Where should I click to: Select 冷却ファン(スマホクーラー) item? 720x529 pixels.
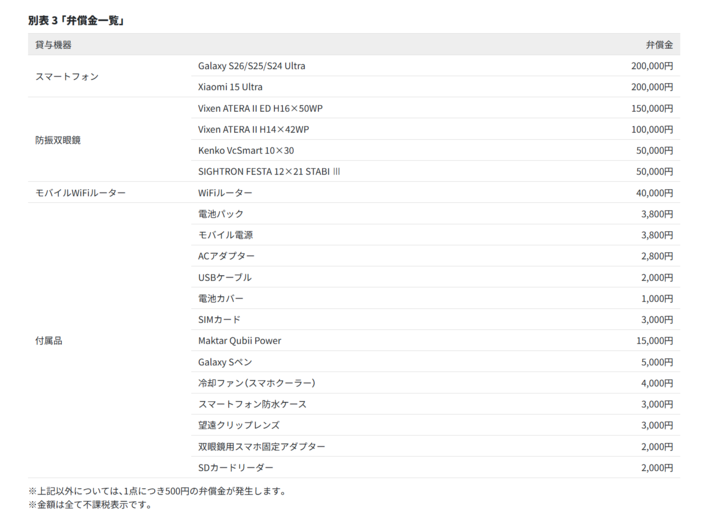pyautogui.click(x=256, y=383)
